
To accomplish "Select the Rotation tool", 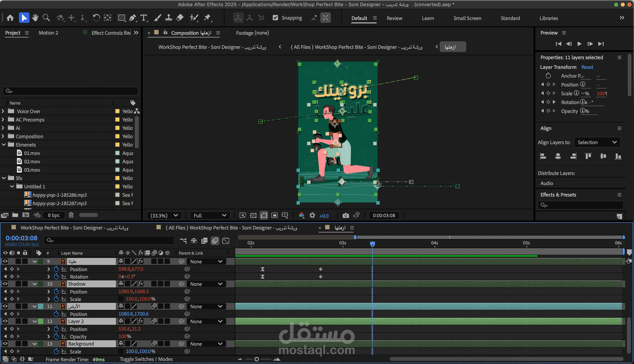I will click(x=96, y=18).
